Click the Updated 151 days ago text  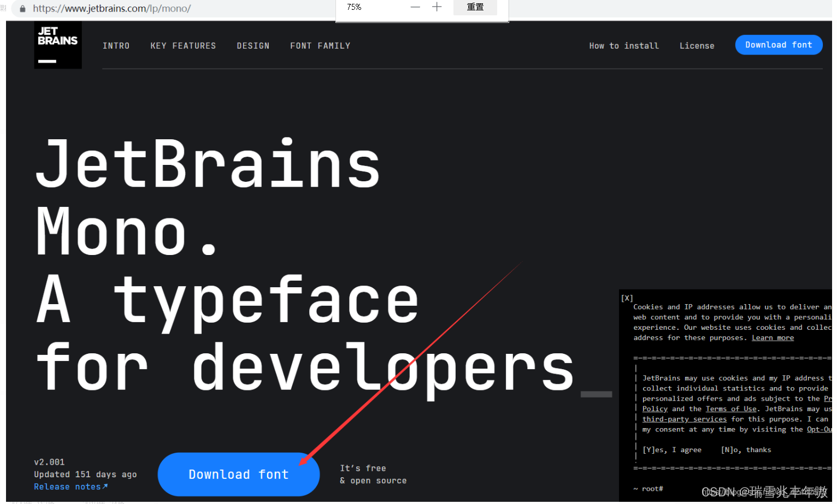click(x=85, y=475)
